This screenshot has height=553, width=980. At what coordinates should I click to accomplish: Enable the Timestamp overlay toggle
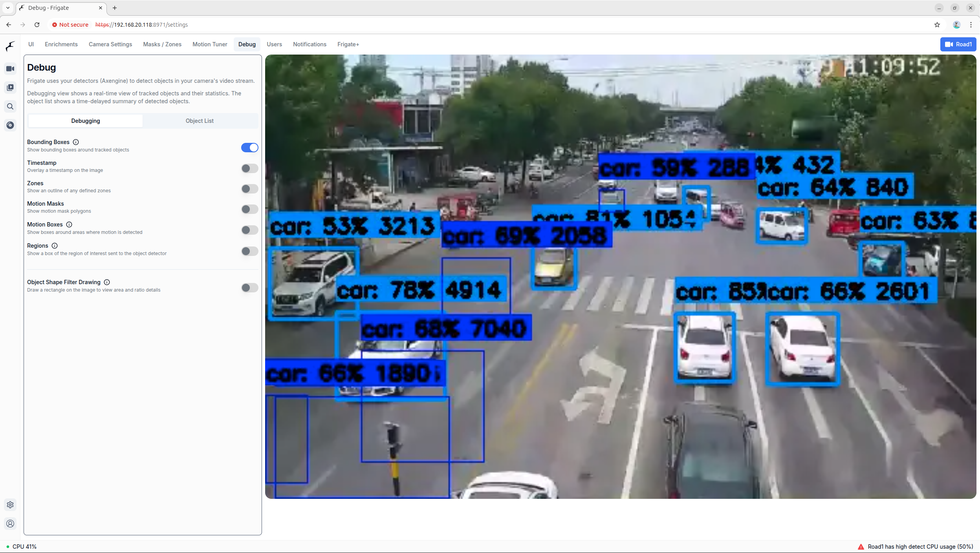point(249,168)
